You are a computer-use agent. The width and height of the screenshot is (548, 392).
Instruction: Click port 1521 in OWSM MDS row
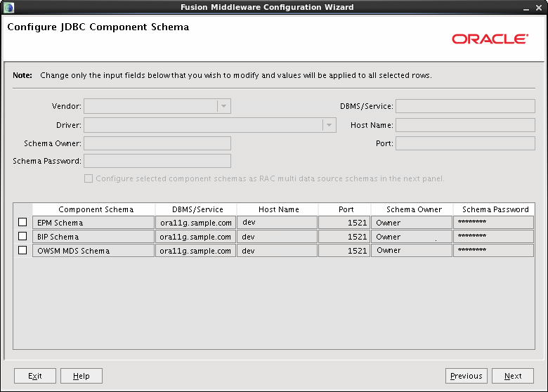(344, 251)
